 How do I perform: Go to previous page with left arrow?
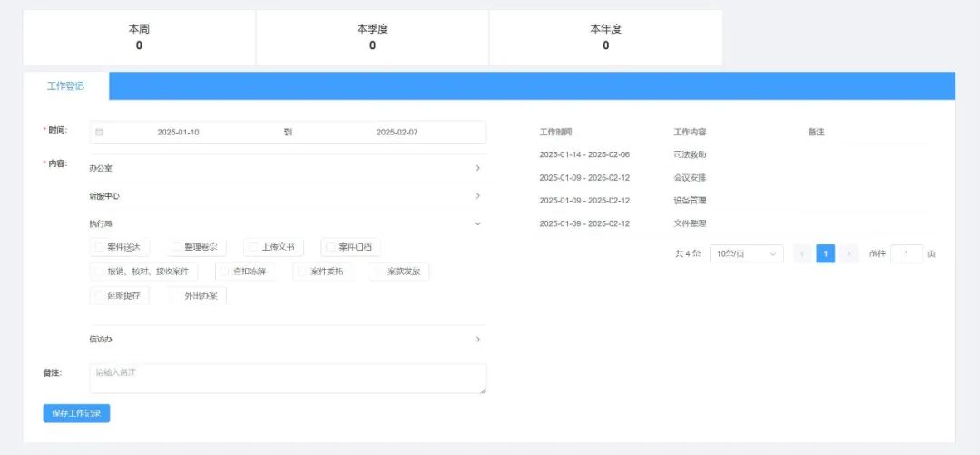[802, 254]
